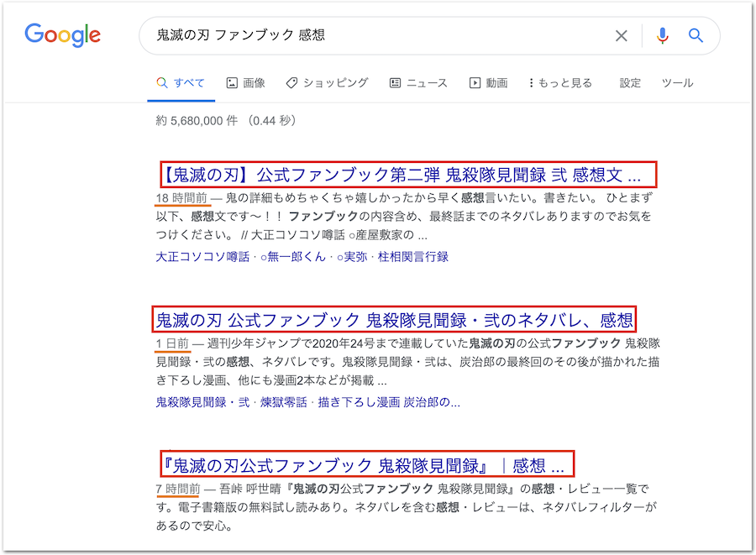This screenshot has height=555, width=756.
Task: Open the ショッピング tab
Action: (x=327, y=83)
